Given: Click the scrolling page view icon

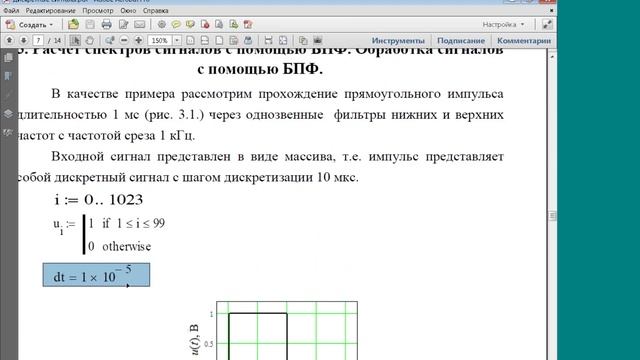Looking at the screenshot, I should pos(233,40).
